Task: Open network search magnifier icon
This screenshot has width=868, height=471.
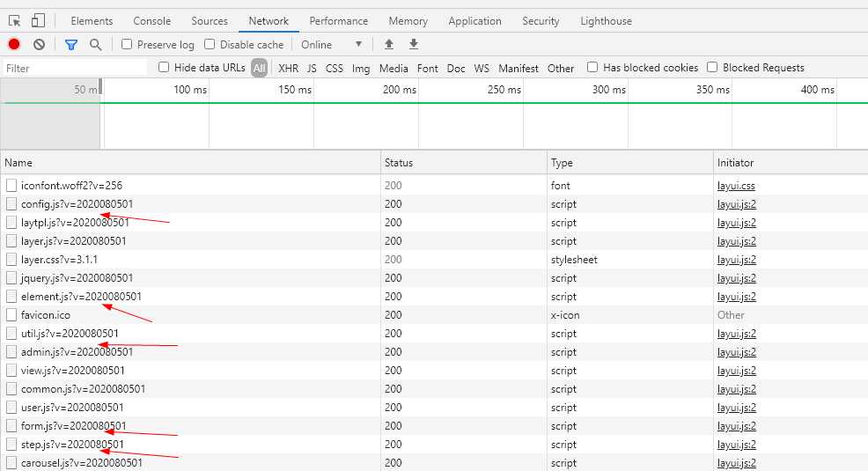Action: coord(95,44)
